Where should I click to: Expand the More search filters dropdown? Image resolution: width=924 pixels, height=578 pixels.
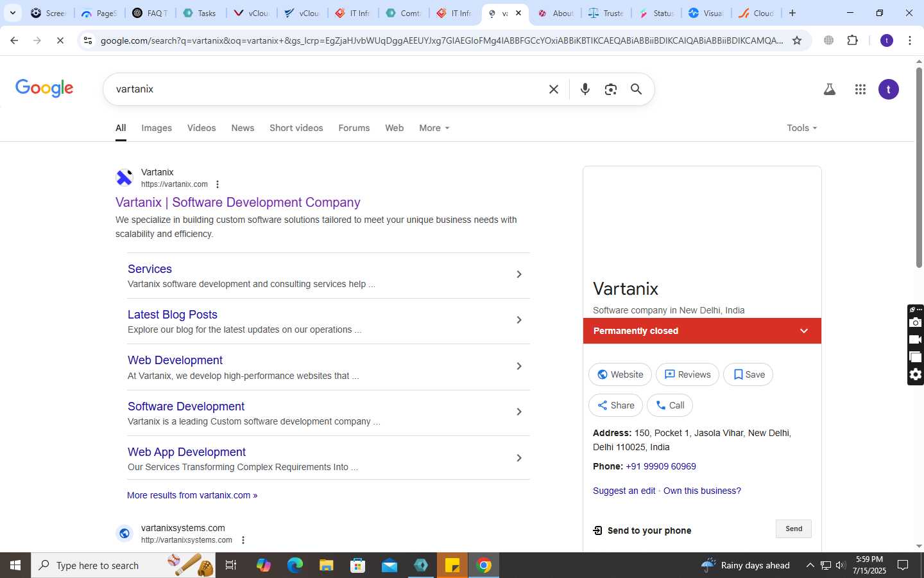tap(434, 128)
